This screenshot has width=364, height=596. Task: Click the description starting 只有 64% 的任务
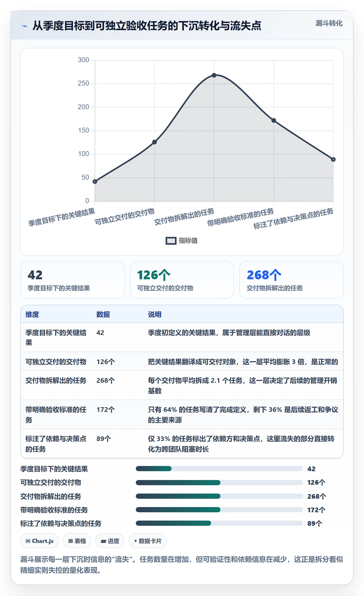243,415
